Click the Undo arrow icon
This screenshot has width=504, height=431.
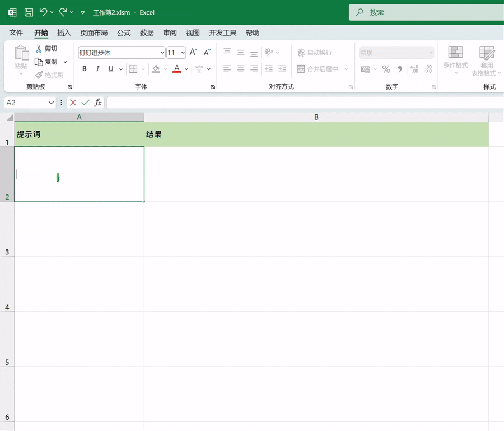(44, 12)
